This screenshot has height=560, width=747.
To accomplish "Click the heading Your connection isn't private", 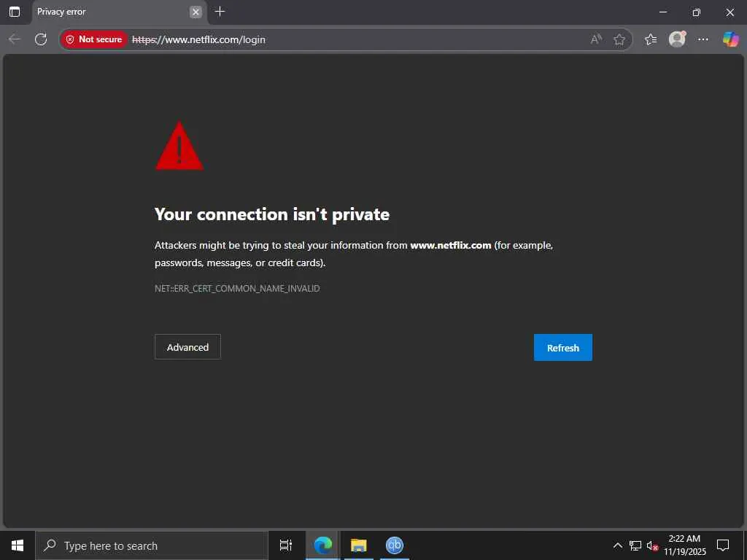I will (272, 214).
